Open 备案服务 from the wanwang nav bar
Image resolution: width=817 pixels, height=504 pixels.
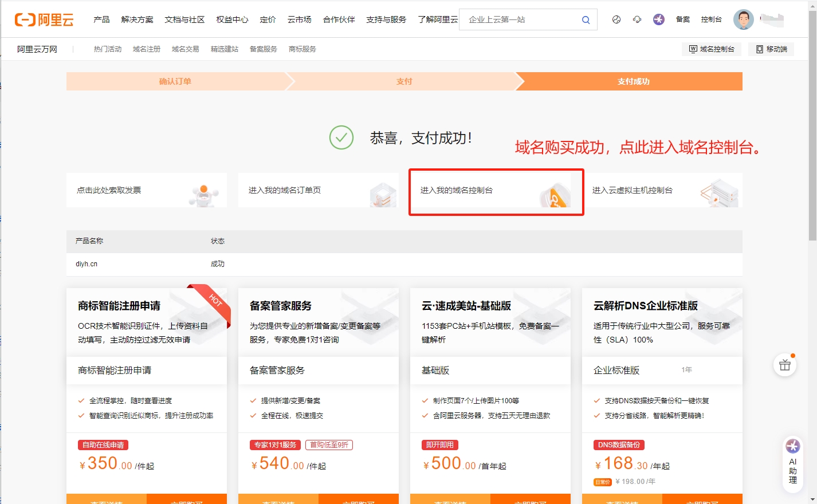coord(263,49)
